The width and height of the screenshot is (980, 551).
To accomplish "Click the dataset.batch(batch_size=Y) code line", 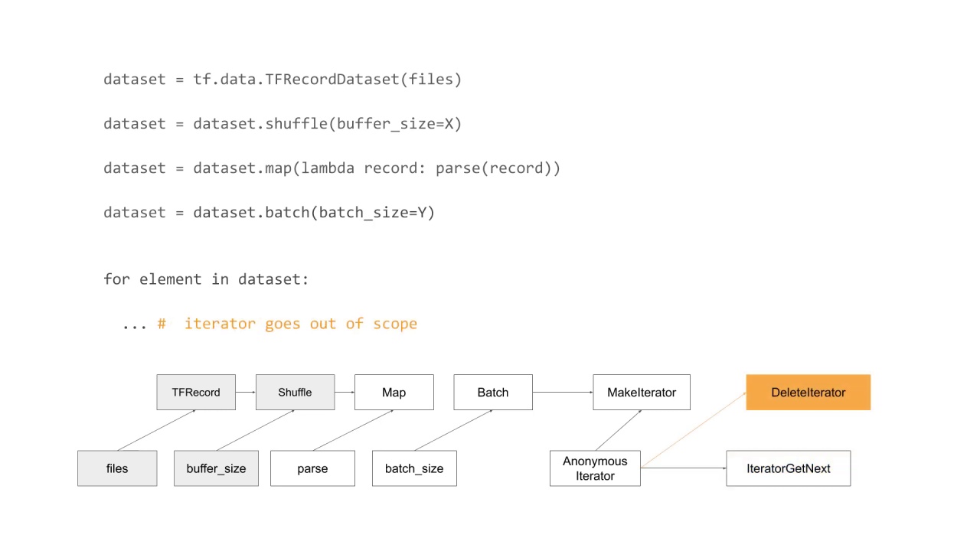I will click(x=269, y=213).
